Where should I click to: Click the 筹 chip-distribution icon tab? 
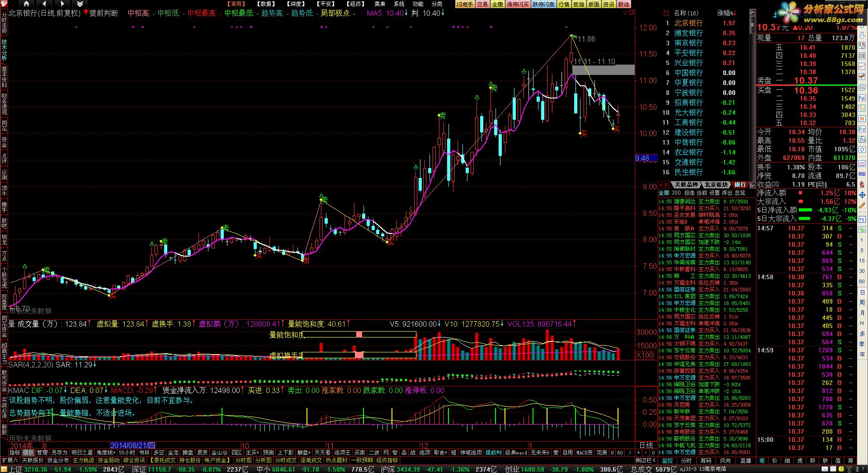[x=850, y=461]
